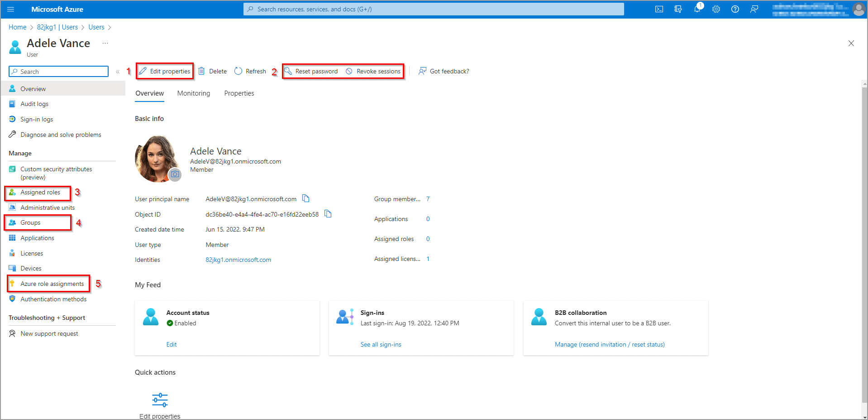868x420 pixels.
Task: Click Refresh in the toolbar
Action: click(250, 71)
